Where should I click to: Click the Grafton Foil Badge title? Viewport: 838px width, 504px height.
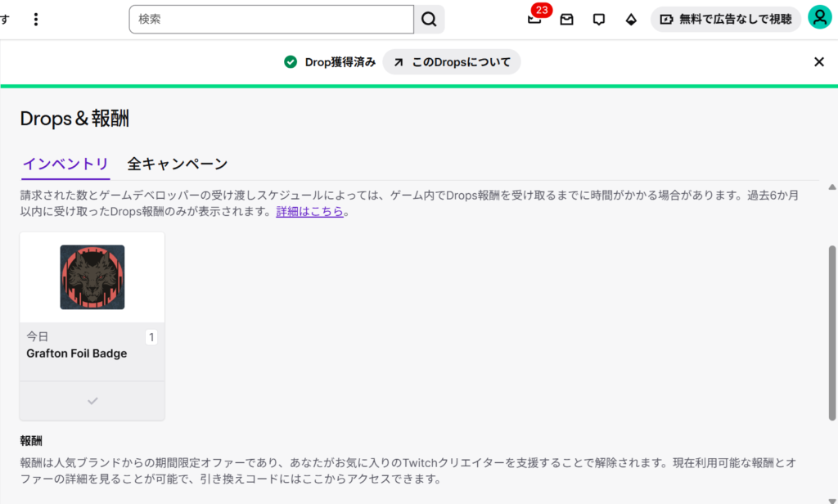coord(76,353)
